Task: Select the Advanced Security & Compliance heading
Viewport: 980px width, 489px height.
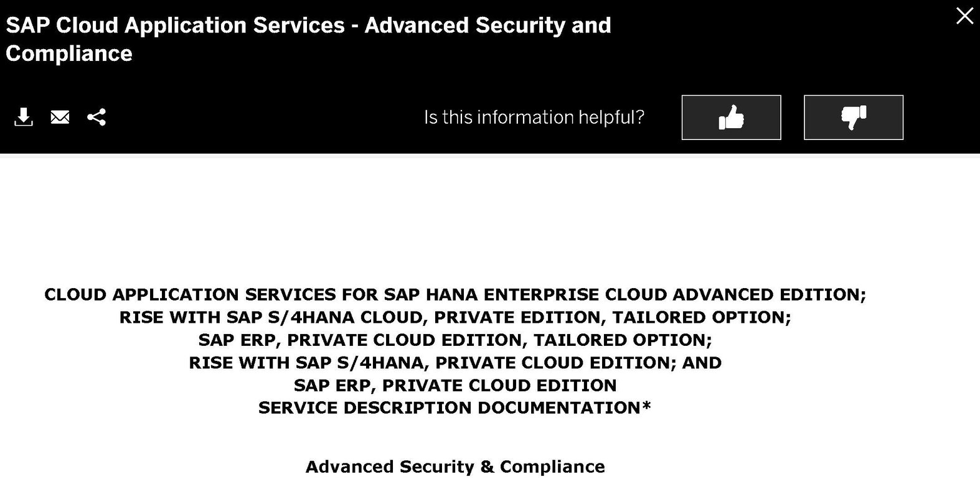Action: [455, 467]
